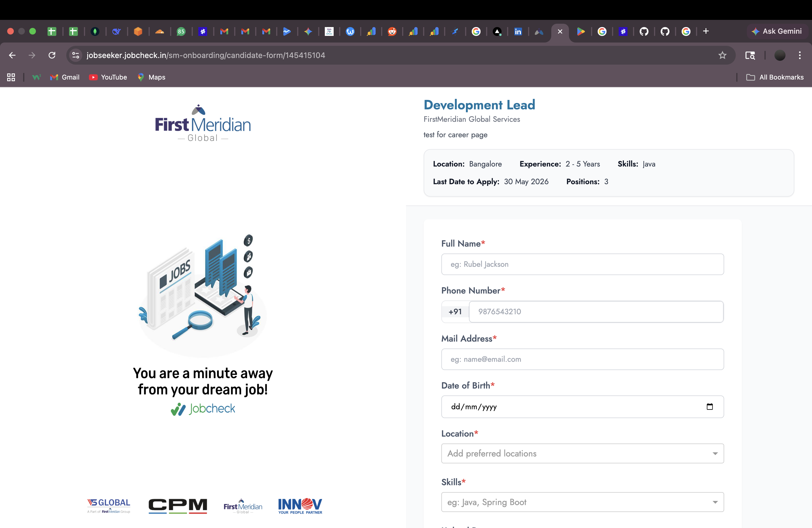Click the back navigation arrow

pyautogui.click(x=12, y=55)
